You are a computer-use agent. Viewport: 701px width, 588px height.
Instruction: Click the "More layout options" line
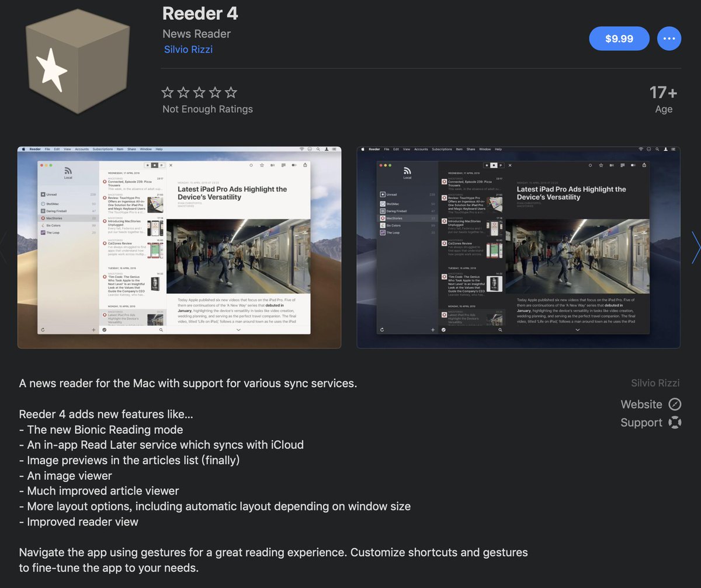[x=215, y=506]
